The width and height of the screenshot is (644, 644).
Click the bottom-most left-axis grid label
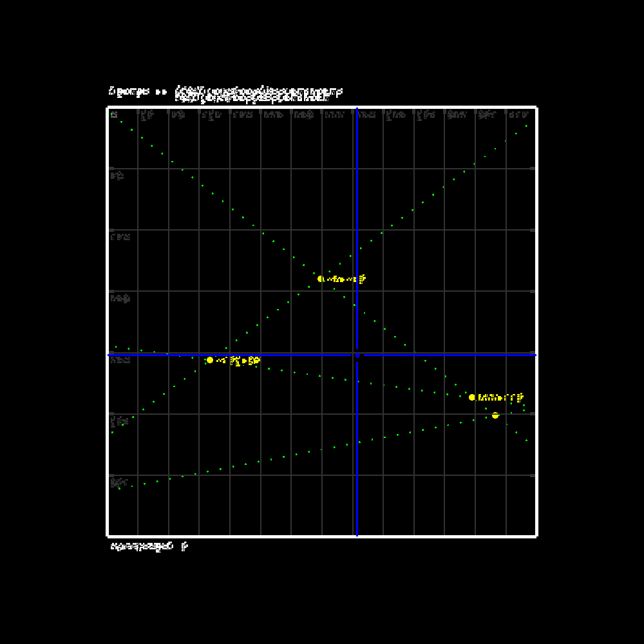point(120,482)
